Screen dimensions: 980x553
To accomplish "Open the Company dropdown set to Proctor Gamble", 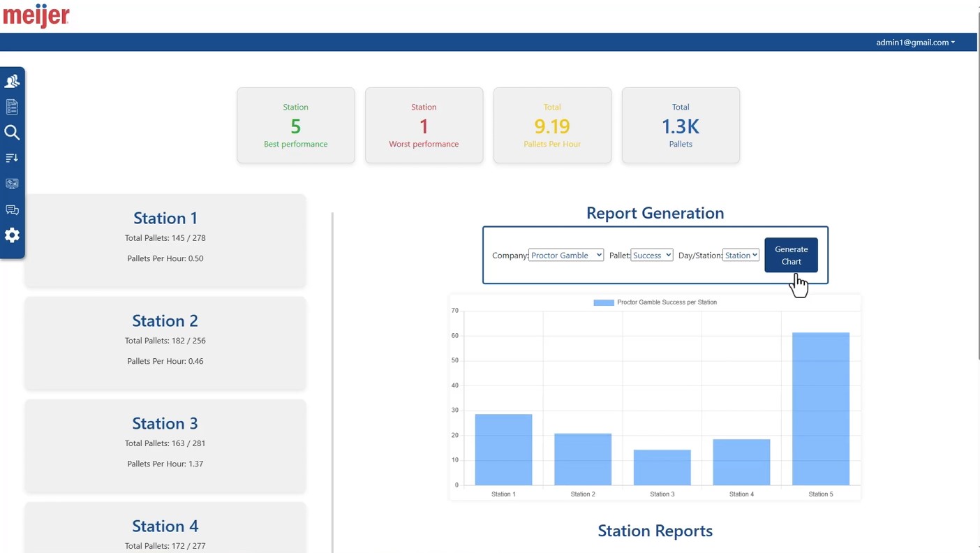I will (566, 256).
